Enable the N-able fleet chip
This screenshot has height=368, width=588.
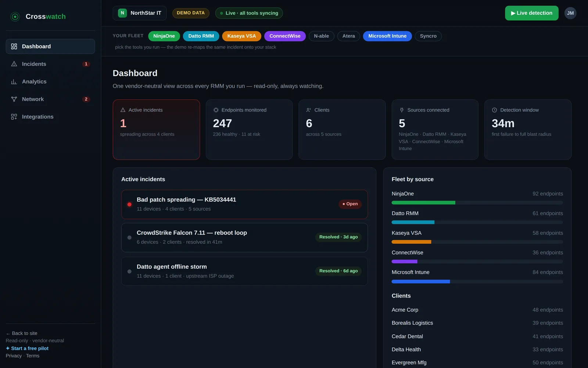321,36
